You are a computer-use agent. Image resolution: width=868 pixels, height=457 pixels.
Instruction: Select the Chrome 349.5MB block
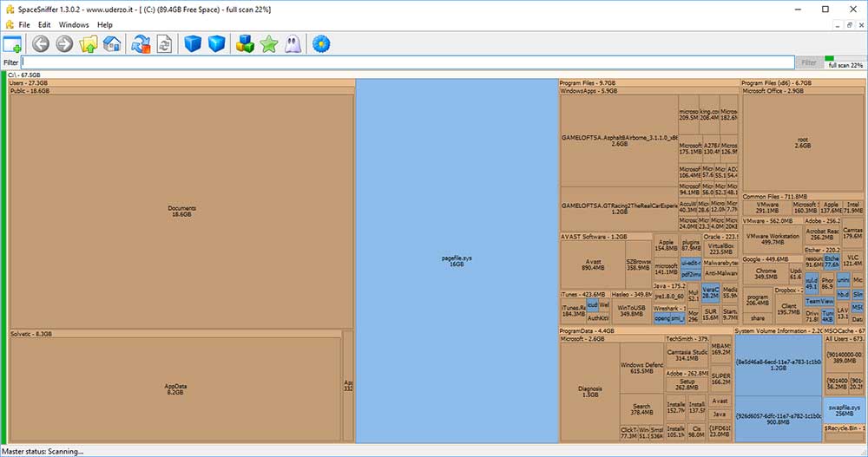pos(766,273)
